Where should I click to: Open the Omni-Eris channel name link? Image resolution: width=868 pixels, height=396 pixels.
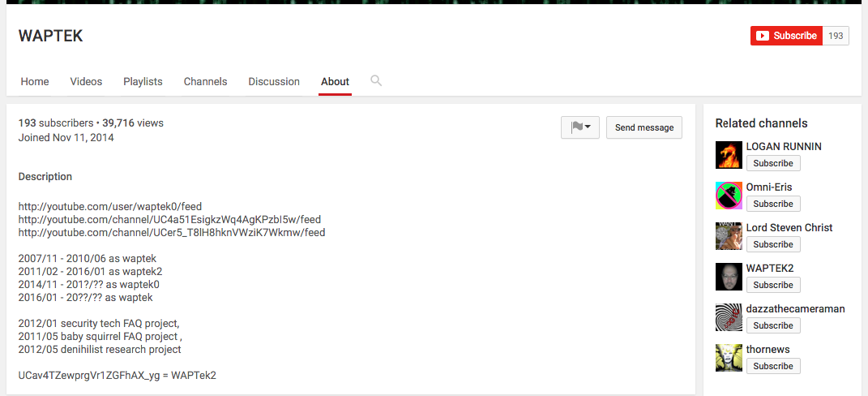click(769, 187)
